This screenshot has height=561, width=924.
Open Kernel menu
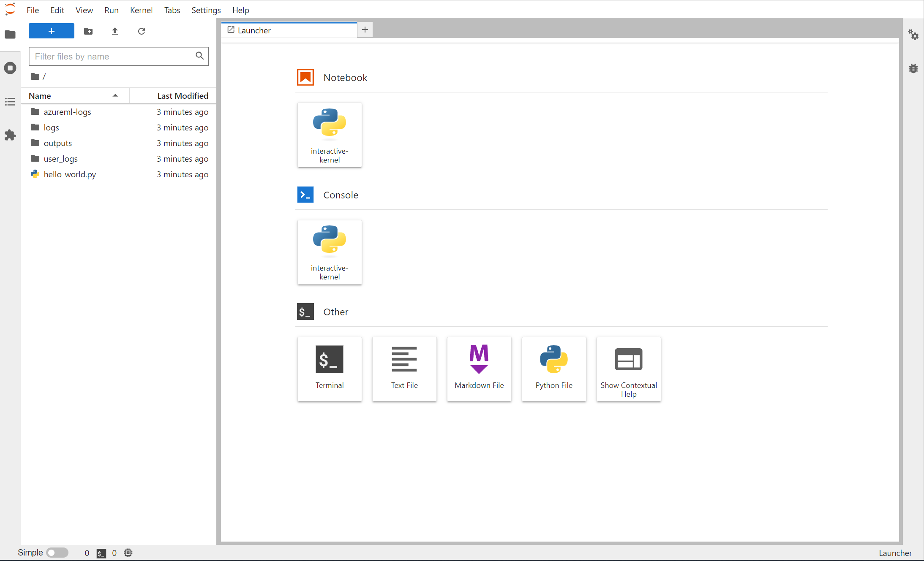coord(142,10)
